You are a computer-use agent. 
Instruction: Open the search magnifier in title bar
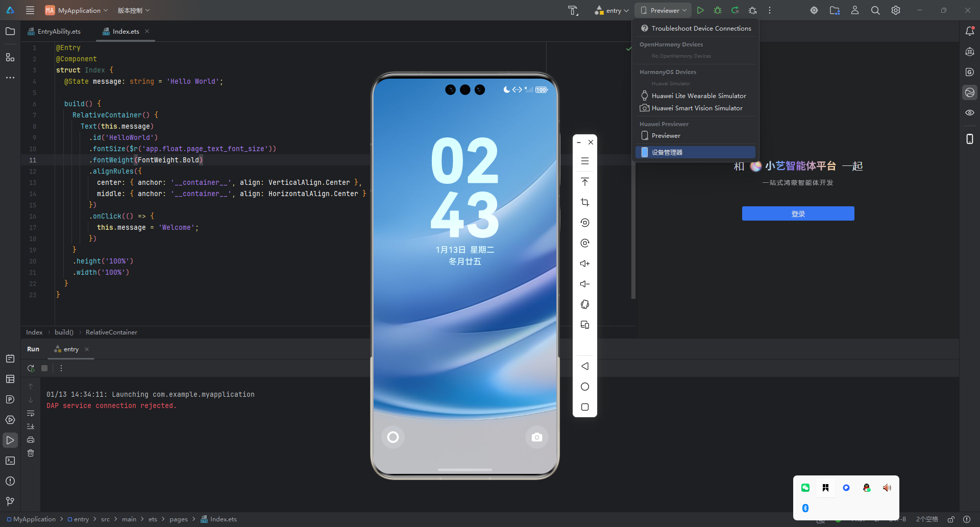pyautogui.click(x=875, y=10)
